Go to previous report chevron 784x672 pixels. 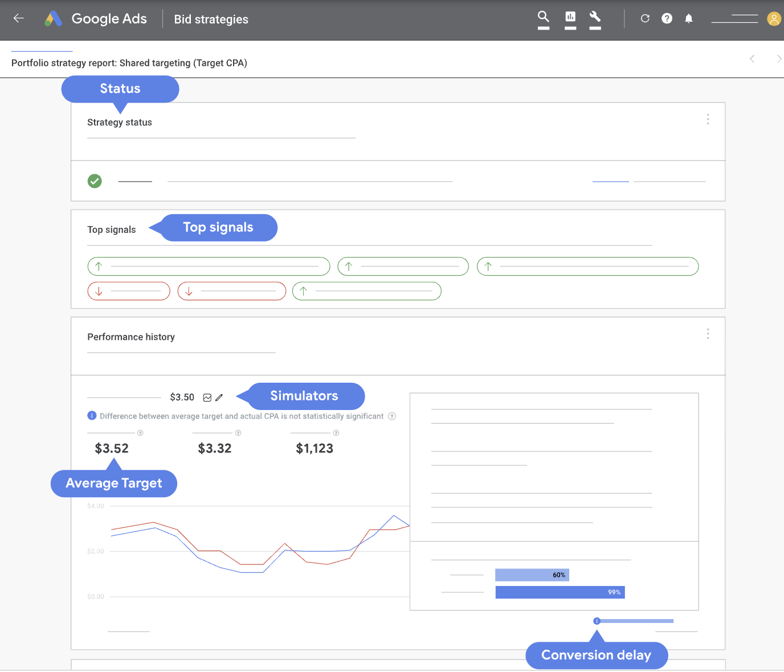coord(752,59)
